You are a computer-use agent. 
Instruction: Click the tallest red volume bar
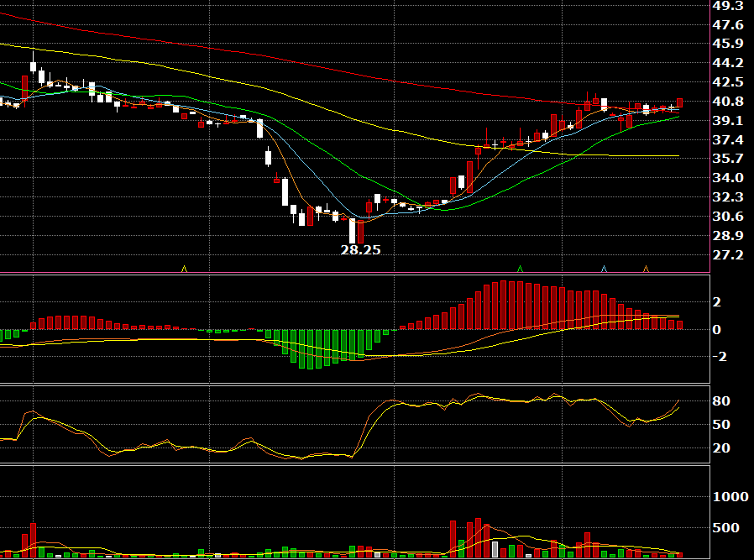click(x=478, y=538)
